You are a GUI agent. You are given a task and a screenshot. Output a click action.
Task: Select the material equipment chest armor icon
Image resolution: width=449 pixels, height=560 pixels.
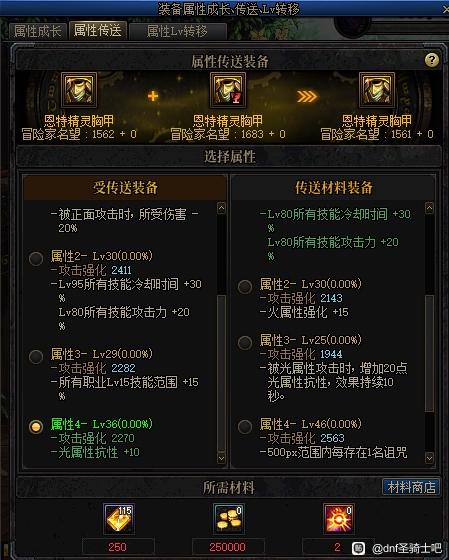tap(228, 90)
